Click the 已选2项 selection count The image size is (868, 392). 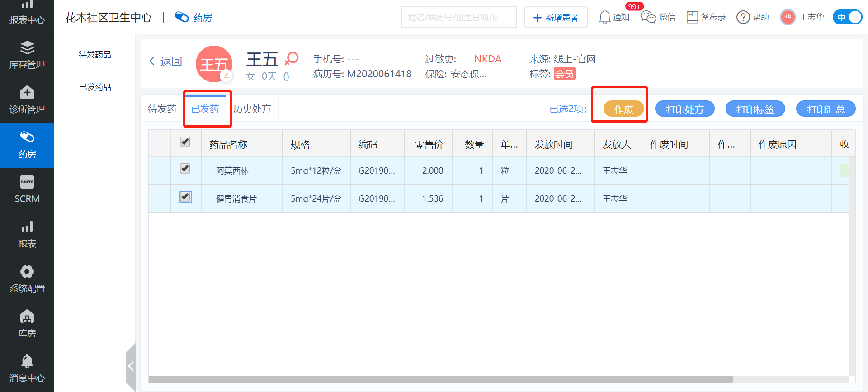[568, 109]
